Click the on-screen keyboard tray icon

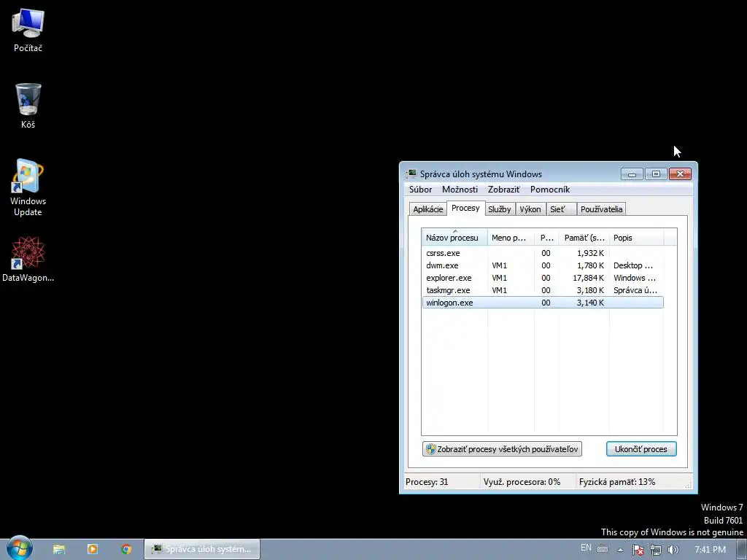click(x=602, y=549)
